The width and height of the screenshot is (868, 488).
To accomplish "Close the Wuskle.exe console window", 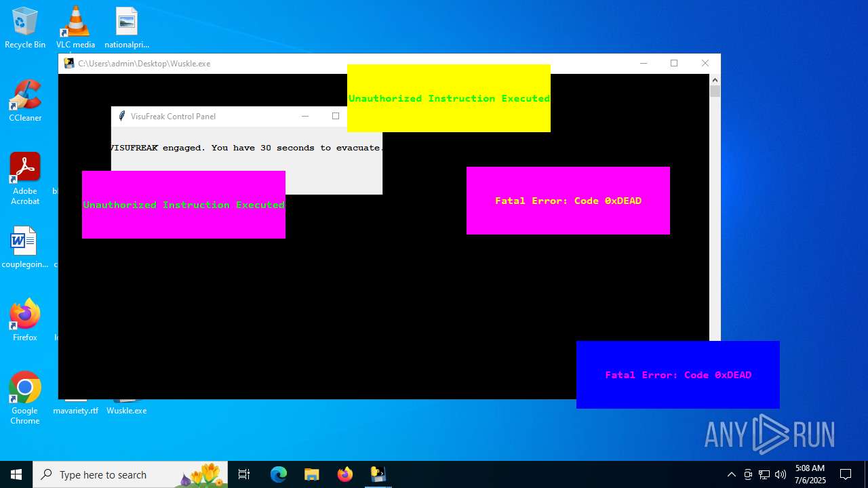I will tap(705, 63).
